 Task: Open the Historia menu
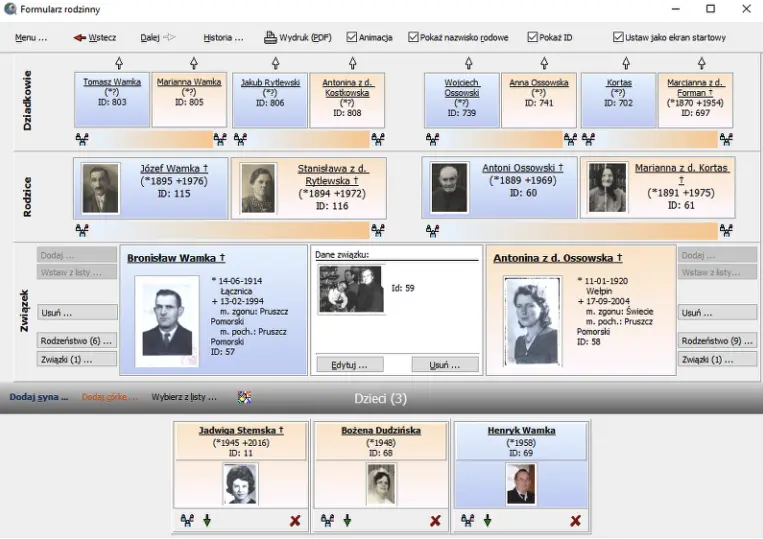tap(223, 38)
